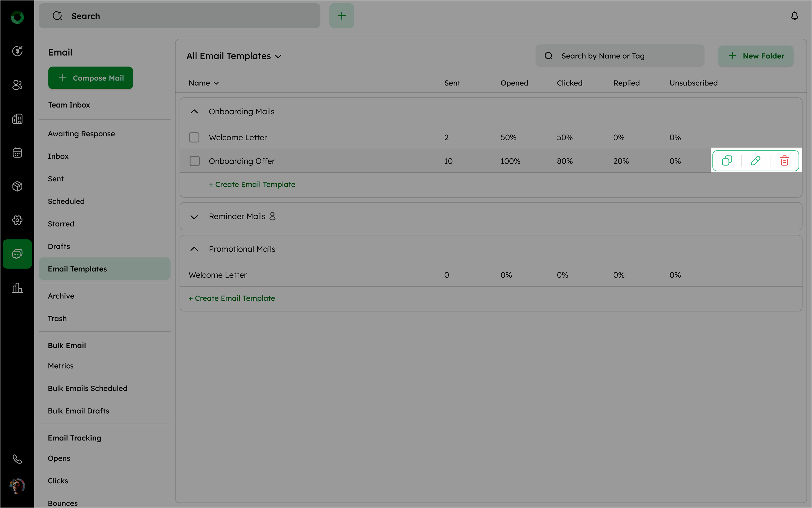This screenshot has width=812, height=508.
Task: Open Drafts in email sidebar
Action: [x=59, y=246]
